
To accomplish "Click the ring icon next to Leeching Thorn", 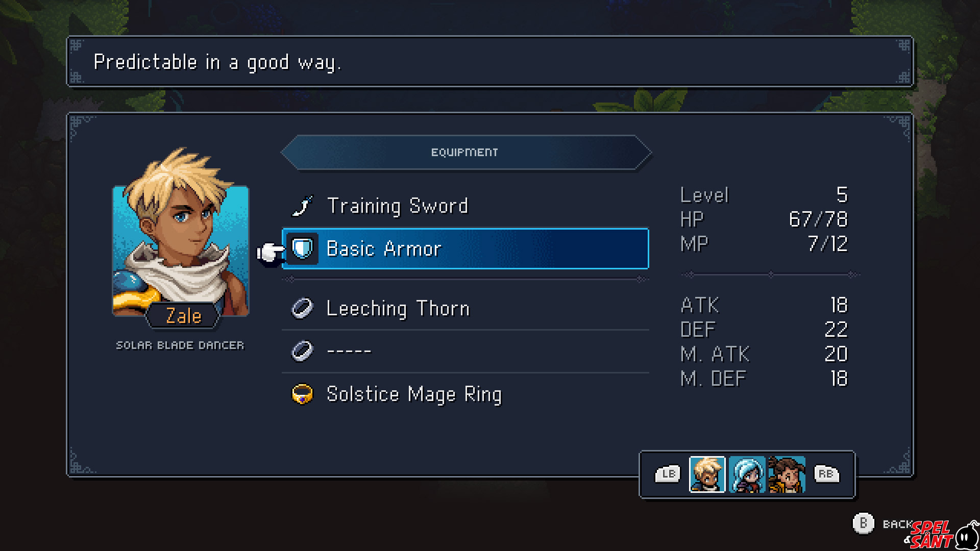I will click(x=302, y=308).
